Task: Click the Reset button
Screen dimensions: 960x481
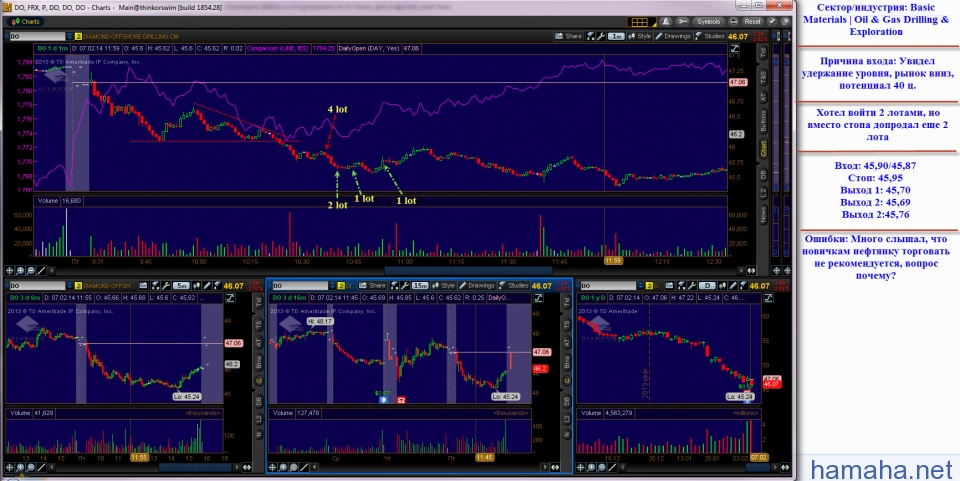Action: pyautogui.click(x=752, y=22)
